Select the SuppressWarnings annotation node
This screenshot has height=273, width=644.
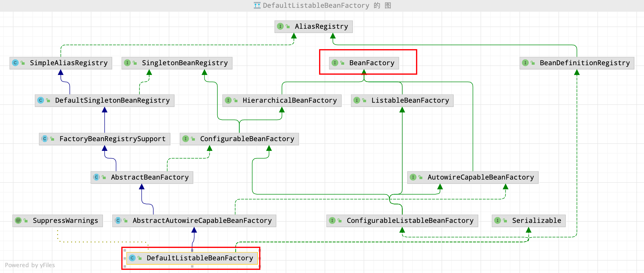tap(57, 221)
